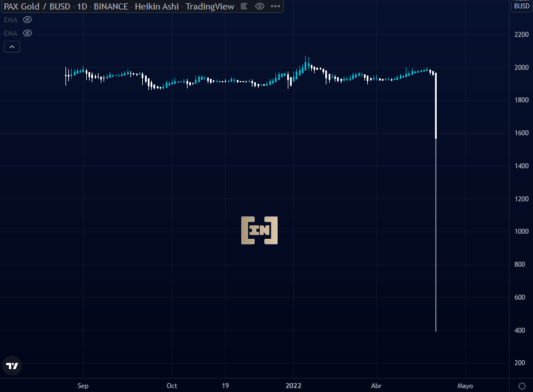Screen dimensions: 533x392
Task: Click the large final crash candle body
Action: coord(436,106)
